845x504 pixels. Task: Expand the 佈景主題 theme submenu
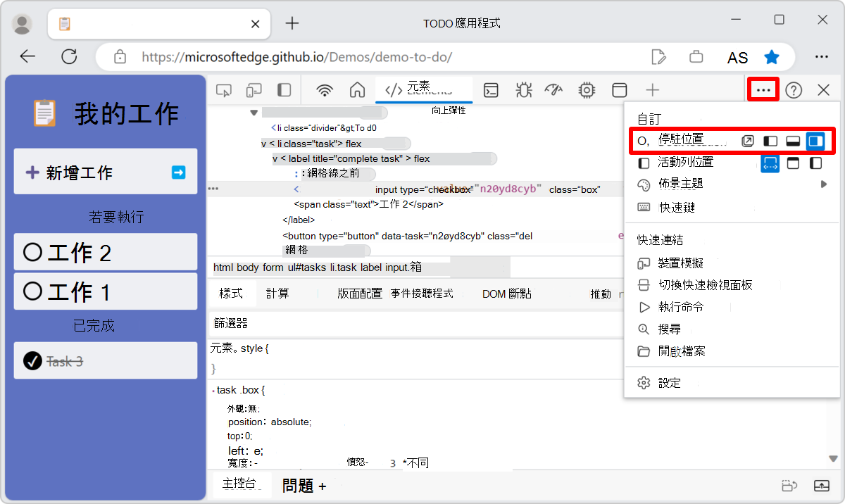pos(732,184)
